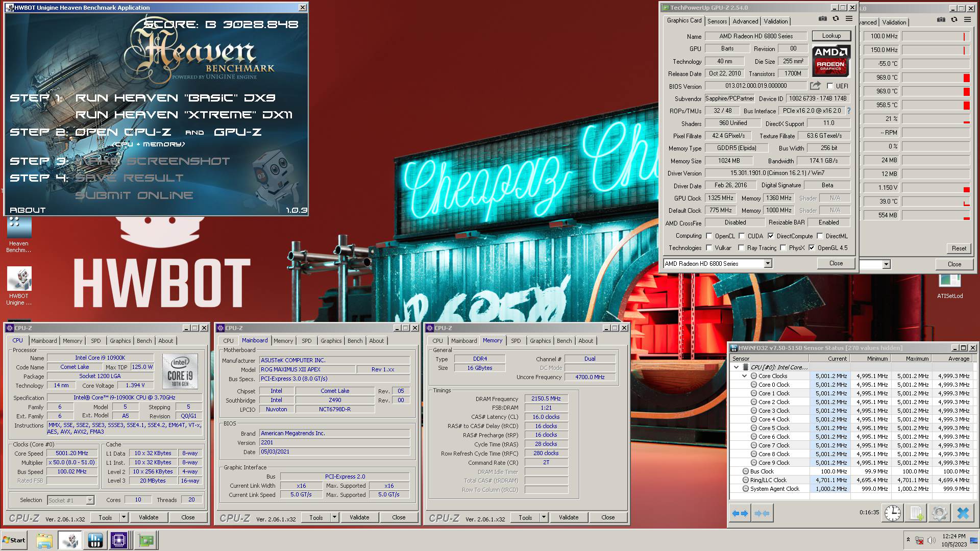This screenshot has height=551, width=980.
Task: Click HWiNFO blue X close sensors icon
Action: (x=963, y=513)
